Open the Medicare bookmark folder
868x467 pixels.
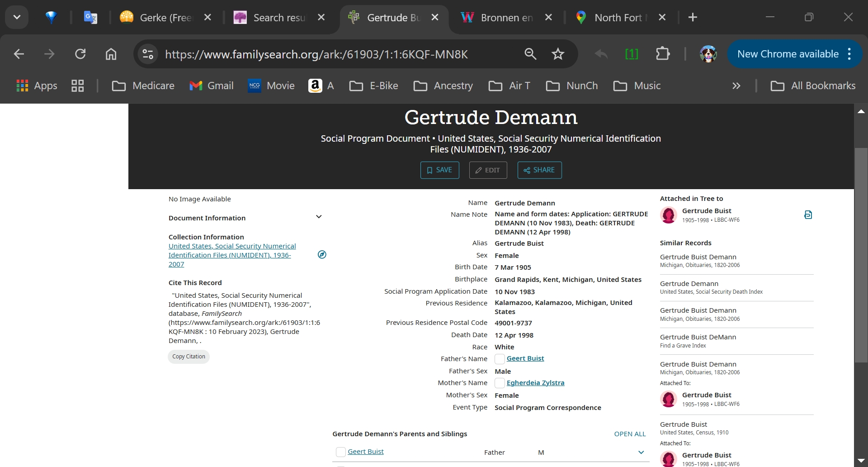tap(143, 86)
